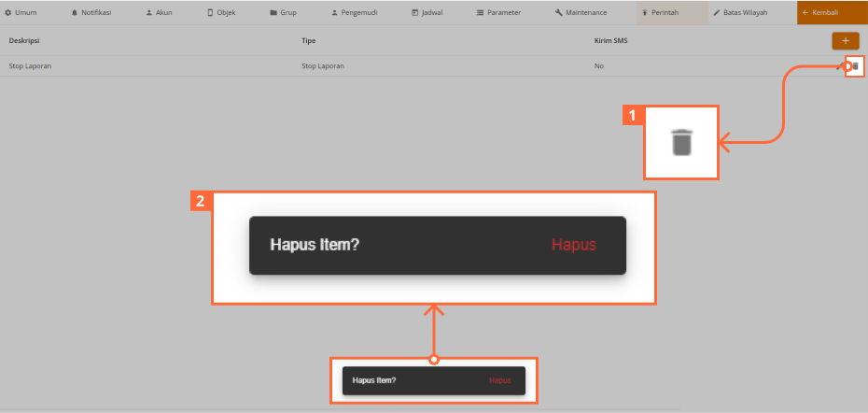The height and width of the screenshot is (413, 868).
Task: Click the Kirim SMS column header
Action: point(610,41)
